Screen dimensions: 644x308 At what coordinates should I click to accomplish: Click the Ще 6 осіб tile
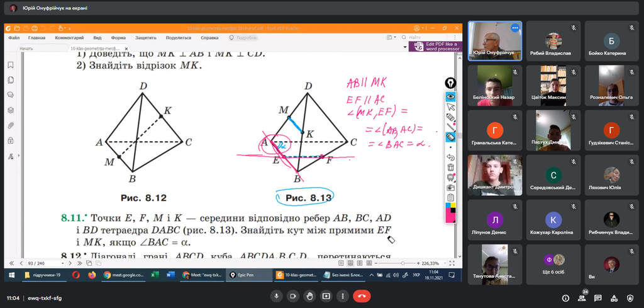[x=553, y=265]
